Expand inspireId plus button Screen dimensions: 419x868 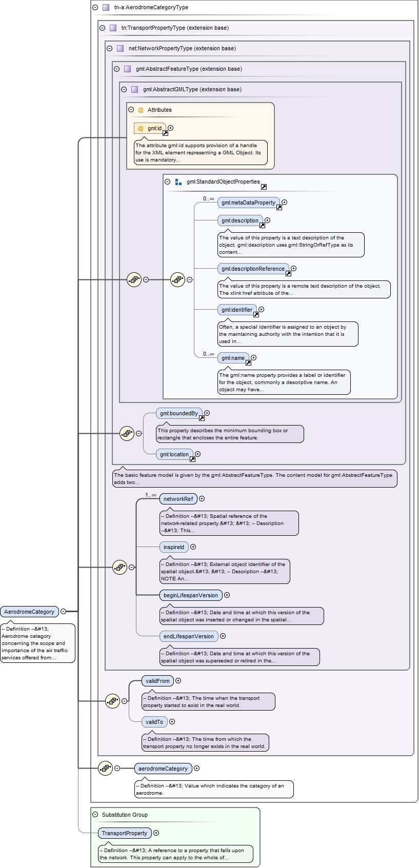(x=193, y=547)
